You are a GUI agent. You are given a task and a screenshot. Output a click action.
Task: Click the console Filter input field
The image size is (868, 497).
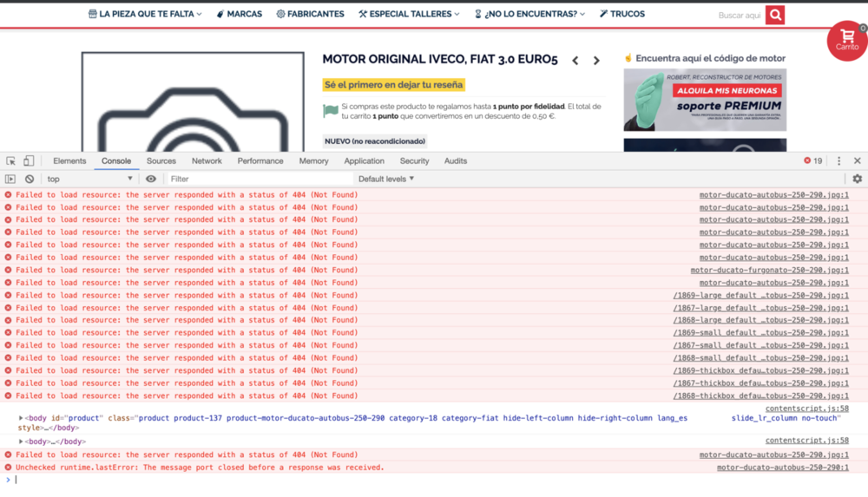coord(260,179)
